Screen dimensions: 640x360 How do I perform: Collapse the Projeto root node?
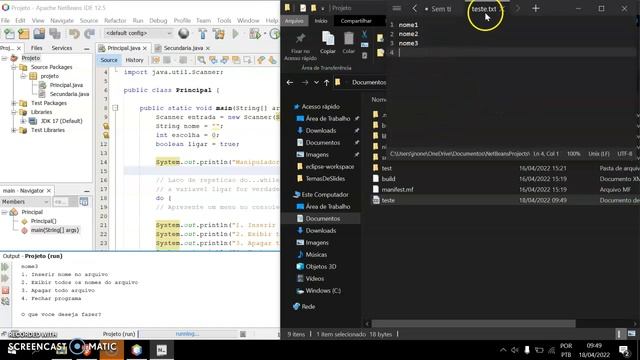pos(4,58)
